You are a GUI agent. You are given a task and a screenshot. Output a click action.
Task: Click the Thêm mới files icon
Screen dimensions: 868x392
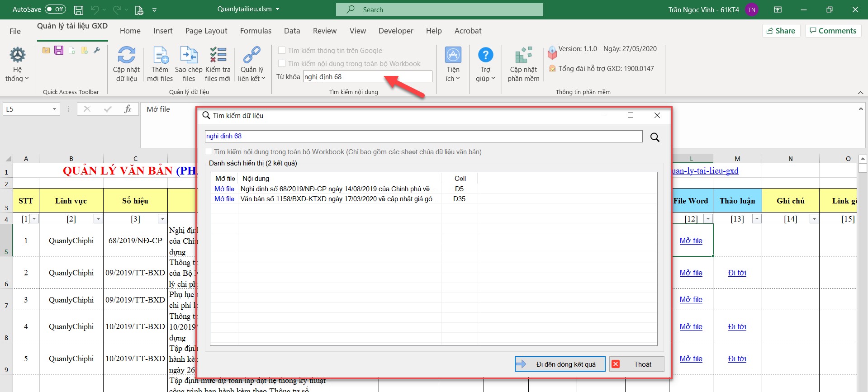[x=160, y=56]
